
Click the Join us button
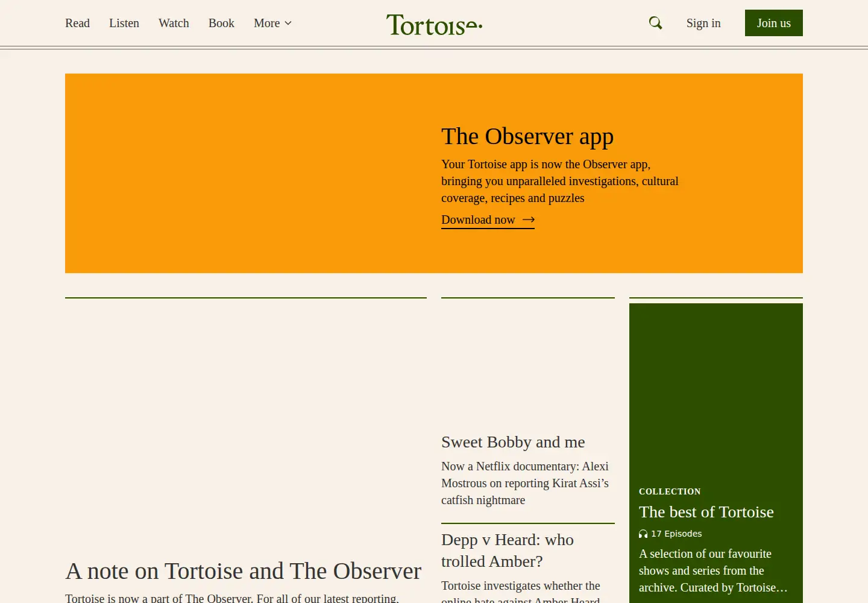pyautogui.click(x=774, y=23)
